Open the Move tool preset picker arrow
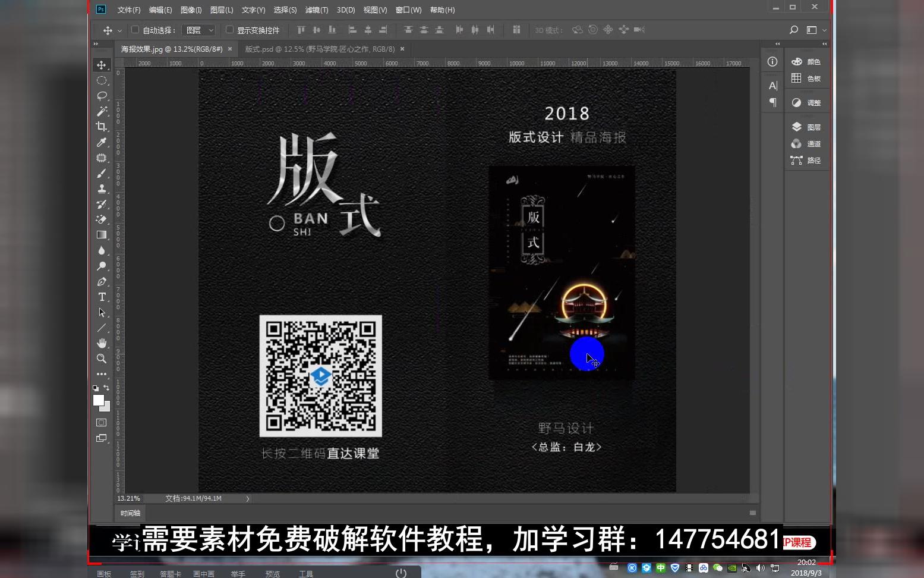Image resolution: width=924 pixels, height=578 pixels. pyautogui.click(x=120, y=30)
